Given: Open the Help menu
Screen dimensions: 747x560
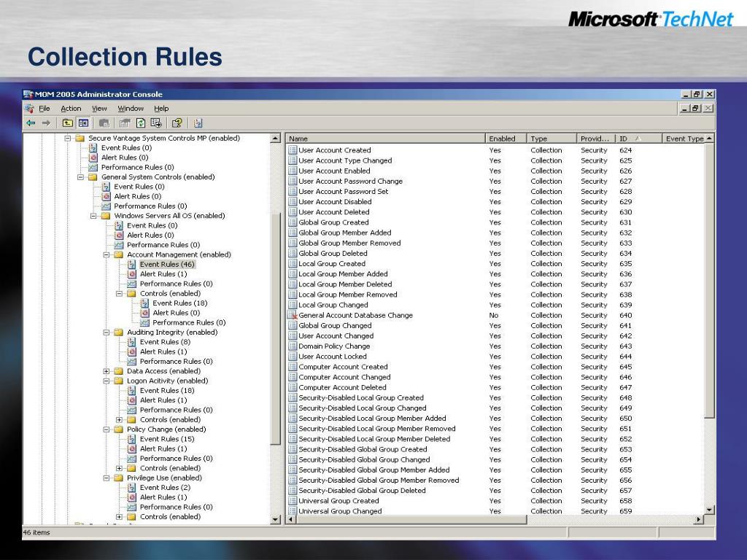Looking at the screenshot, I should pos(161,109).
